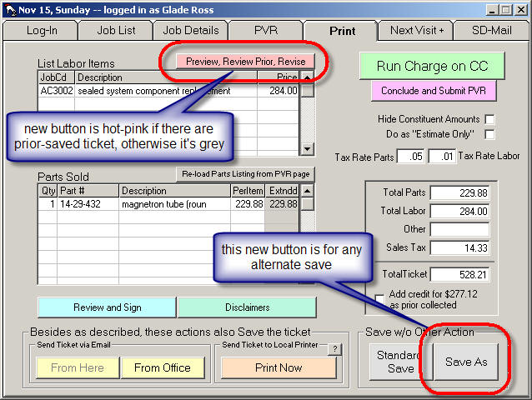The image size is (532, 400).
Task: Show the Disclaimers
Action: 247,307
